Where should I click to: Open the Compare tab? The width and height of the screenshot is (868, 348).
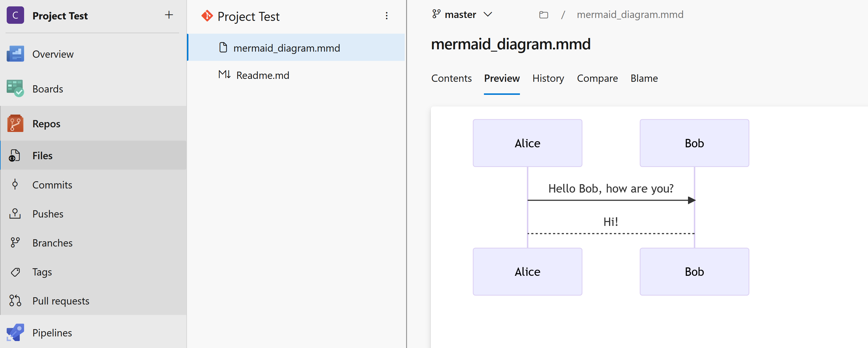[597, 78]
